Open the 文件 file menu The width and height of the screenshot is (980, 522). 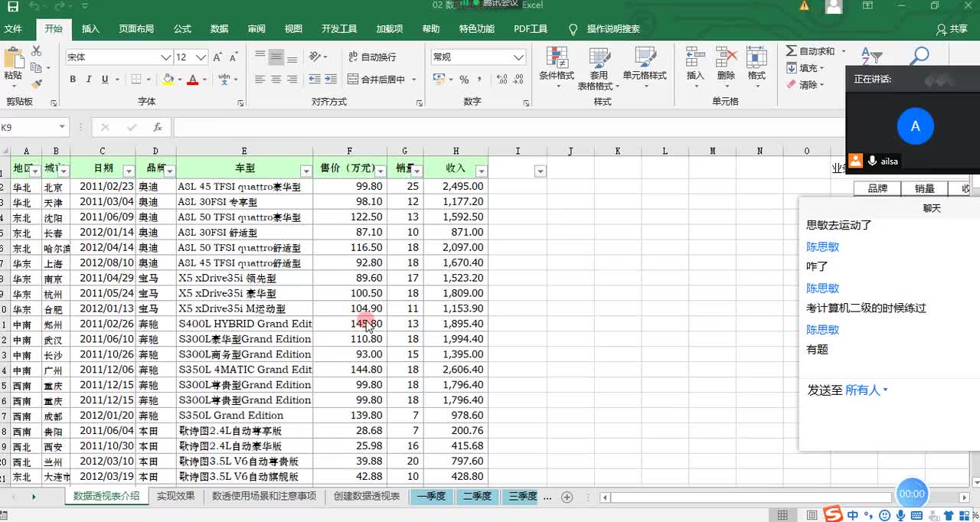(13, 29)
